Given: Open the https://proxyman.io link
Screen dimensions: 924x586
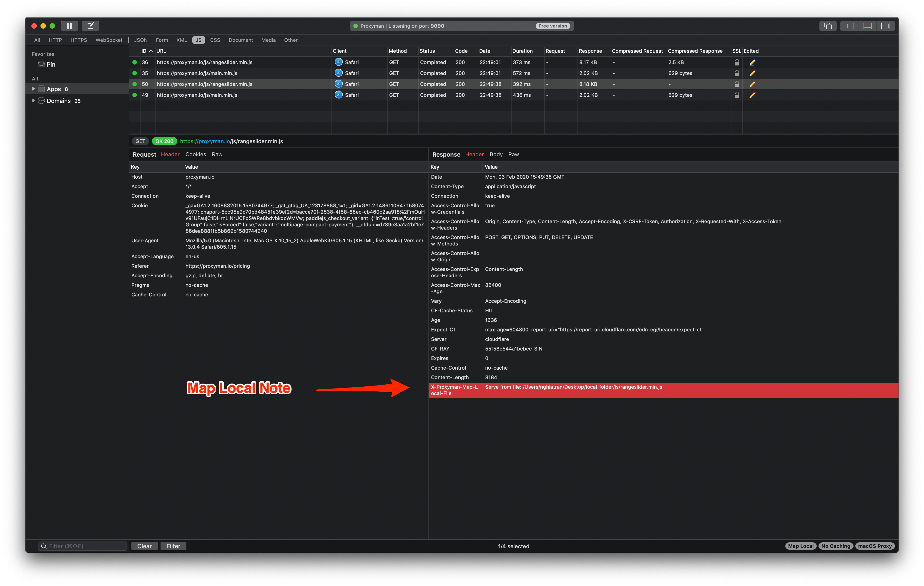Looking at the screenshot, I should 203,141.
